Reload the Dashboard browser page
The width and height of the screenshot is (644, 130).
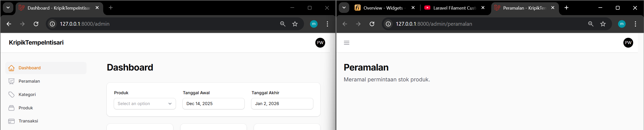[x=36, y=24]
